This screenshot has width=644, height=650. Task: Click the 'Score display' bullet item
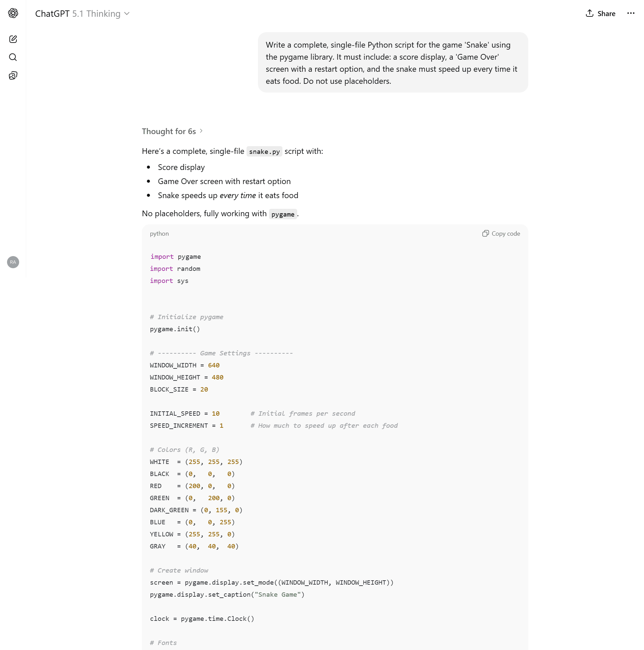pyautogui.click(x=181, y=167)
